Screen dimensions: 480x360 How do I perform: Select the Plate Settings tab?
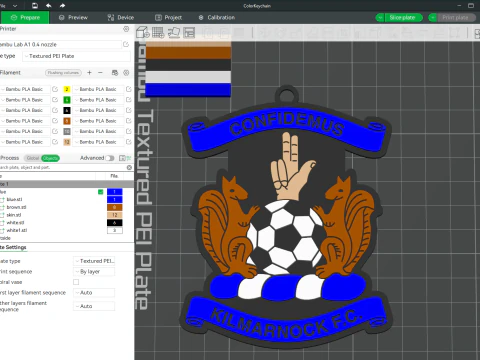(13, 247)
